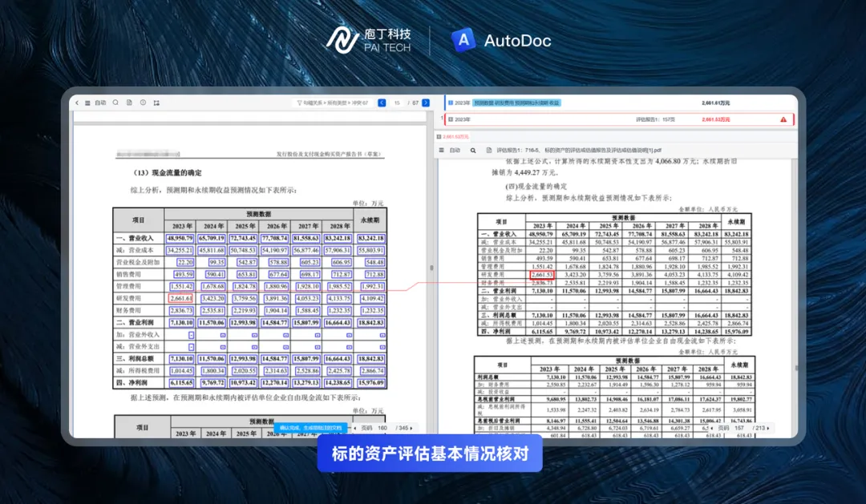Click the 永续期 header in left table
The width and height of the screenshot is (866, 504).
[370, 220]
